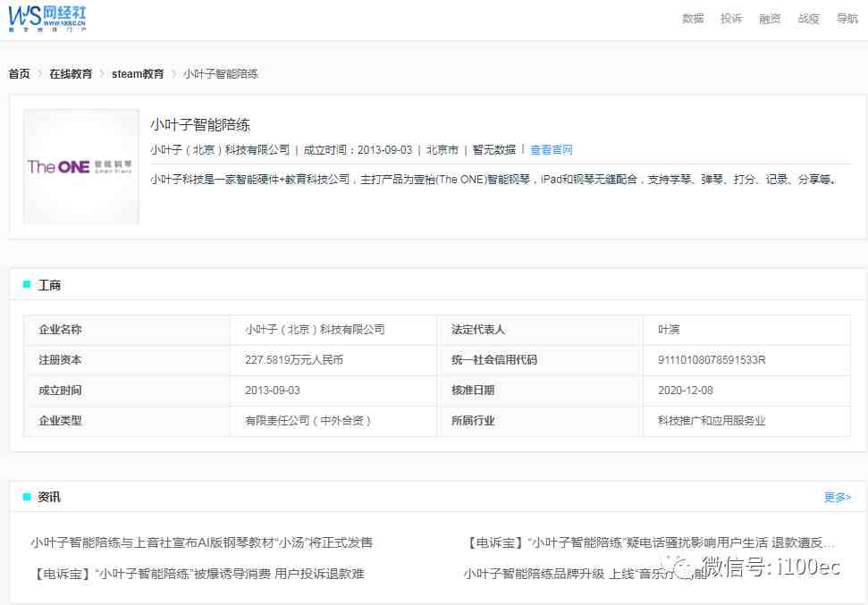Go to steam教育 breadcrumb link
Image resolution: width=868 pixels, height=605 pixels.
coord(138,73)
